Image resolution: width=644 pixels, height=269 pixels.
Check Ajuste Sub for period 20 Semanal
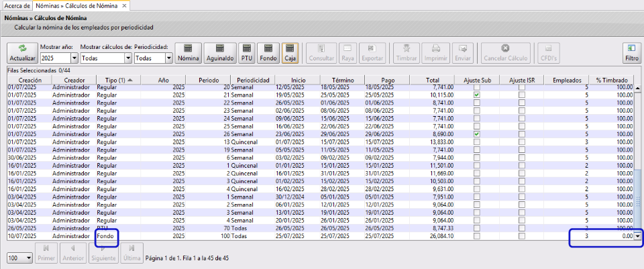476,87
